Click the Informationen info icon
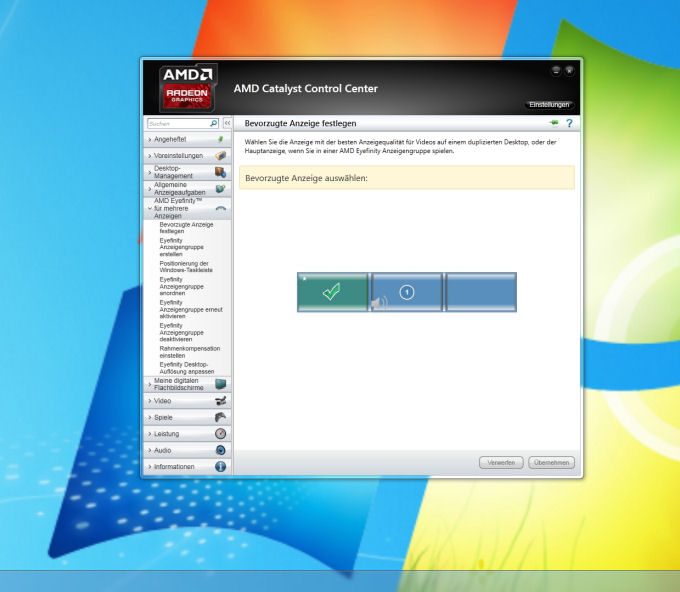Viewport: 680px width, 592px height. tap(220, 467)
